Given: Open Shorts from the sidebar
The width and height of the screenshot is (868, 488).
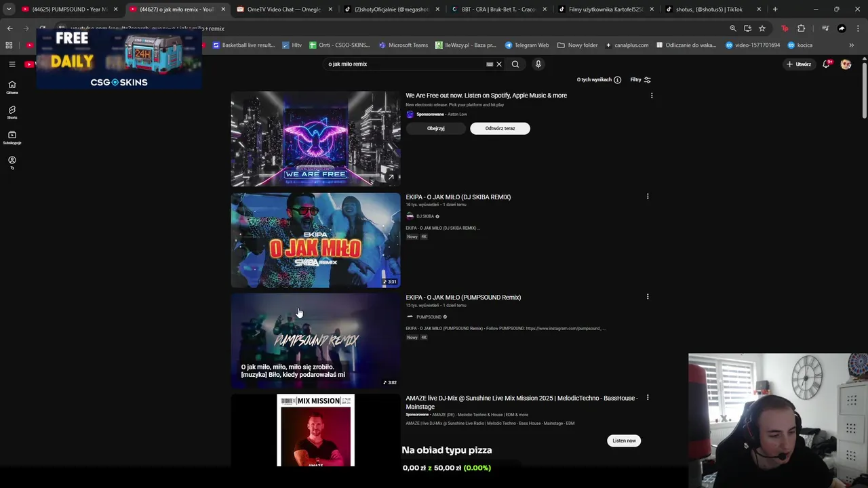Looking at the screenshot, I should [x=12, y=112].
